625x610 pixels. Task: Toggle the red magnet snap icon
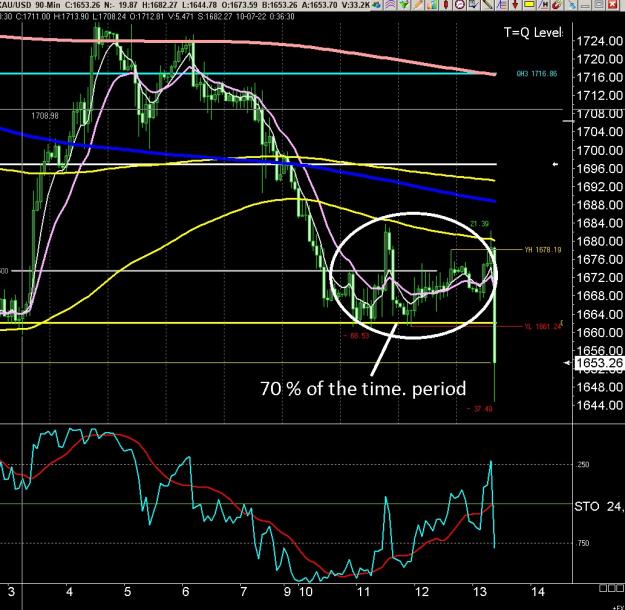[557, 5]
